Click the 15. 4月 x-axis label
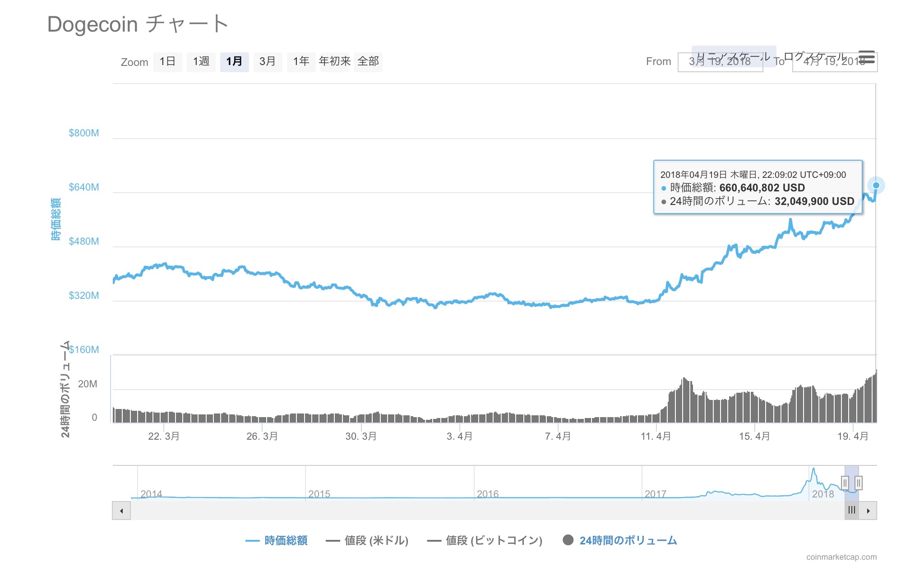Screen dimensions: 924x576 click(754, 436)
